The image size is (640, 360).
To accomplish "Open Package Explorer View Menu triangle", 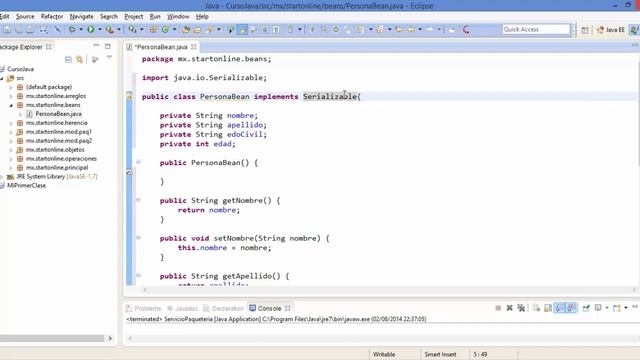I will click(109, 58).
